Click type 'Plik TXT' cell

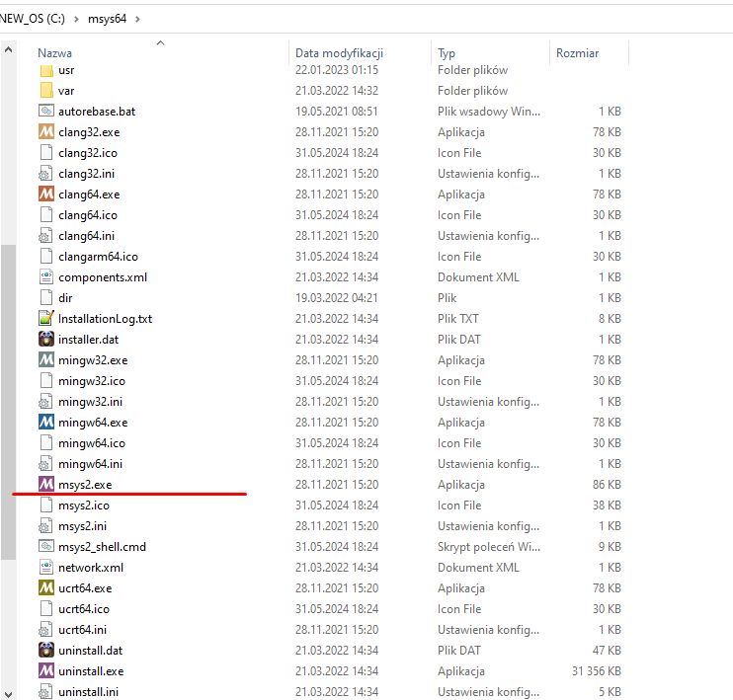pos(458,319)
